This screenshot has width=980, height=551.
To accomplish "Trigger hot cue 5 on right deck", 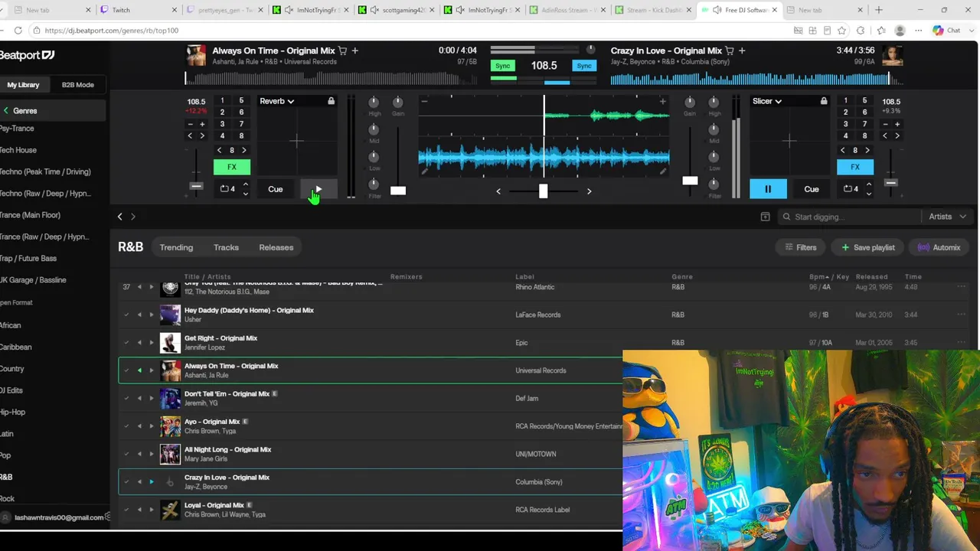I will click(864, 100).
